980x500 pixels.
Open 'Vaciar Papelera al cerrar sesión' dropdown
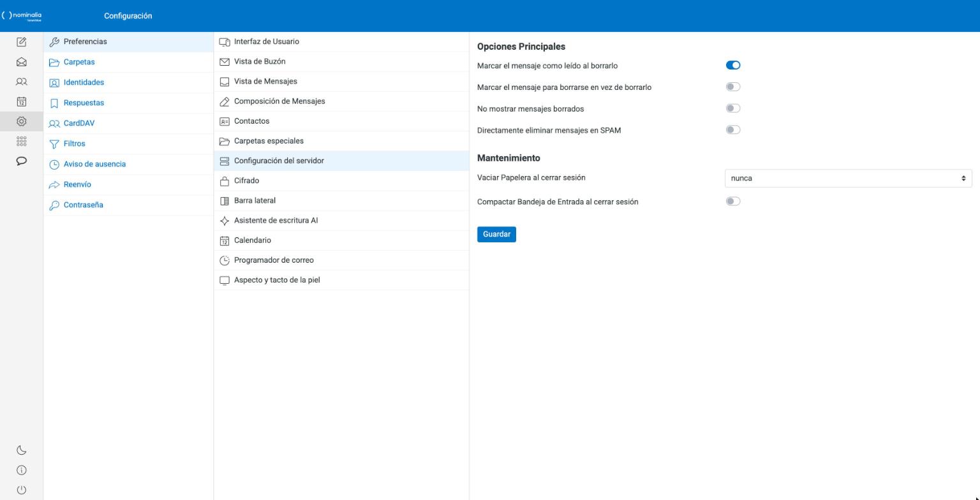(848, 178)
